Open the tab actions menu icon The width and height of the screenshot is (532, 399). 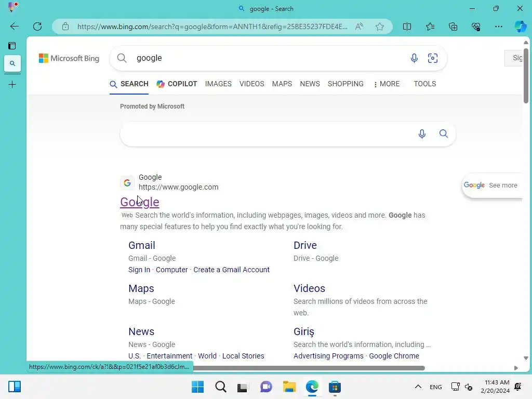[12, 46]
